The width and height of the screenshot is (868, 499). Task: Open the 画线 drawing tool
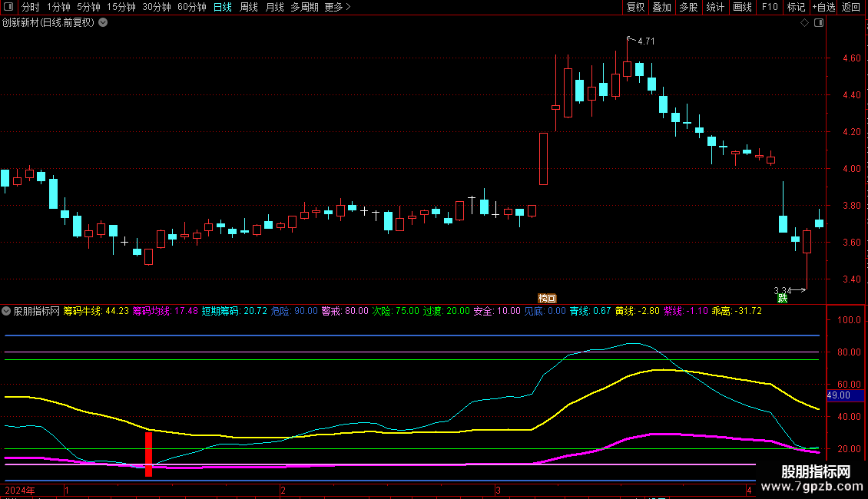click(742, 8)
